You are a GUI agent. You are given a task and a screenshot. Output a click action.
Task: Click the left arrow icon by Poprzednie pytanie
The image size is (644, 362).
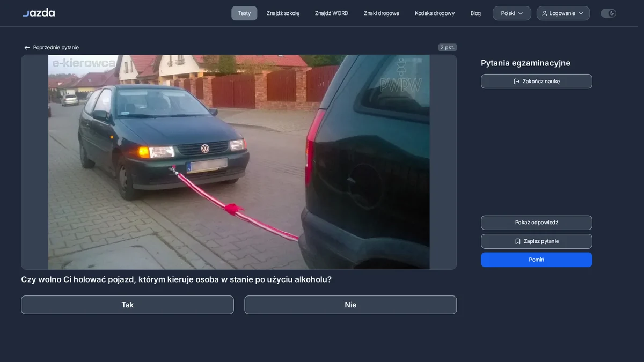tap(27, 47)
